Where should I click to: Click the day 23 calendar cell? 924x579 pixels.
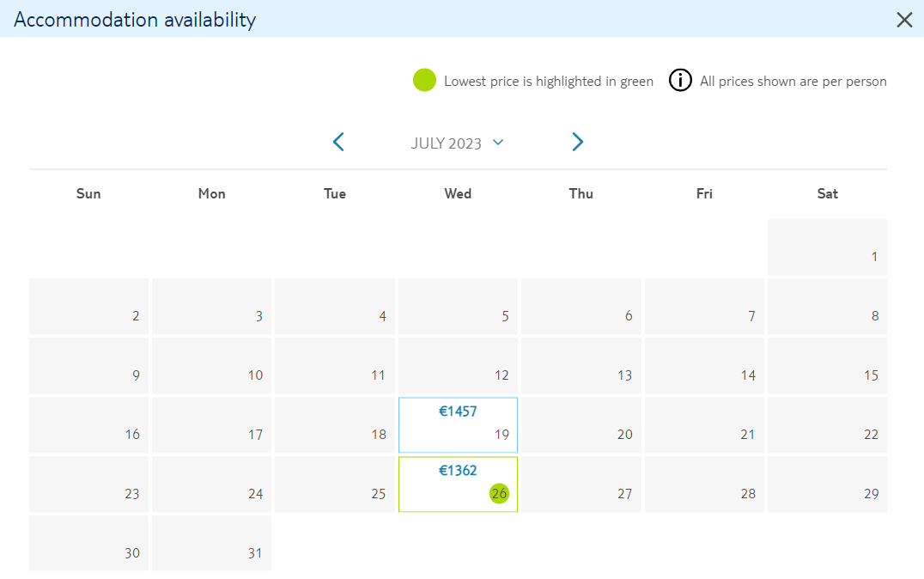pyautogui.click(x=89, y=484)
